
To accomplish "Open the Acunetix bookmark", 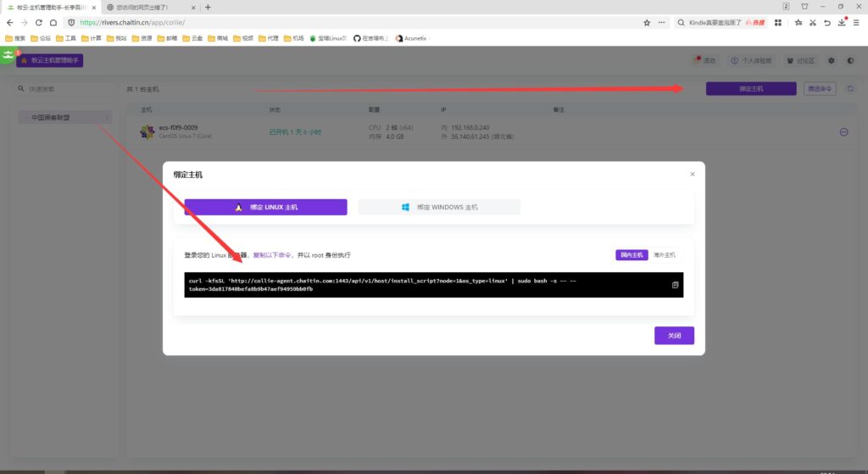I will [411, 38].
